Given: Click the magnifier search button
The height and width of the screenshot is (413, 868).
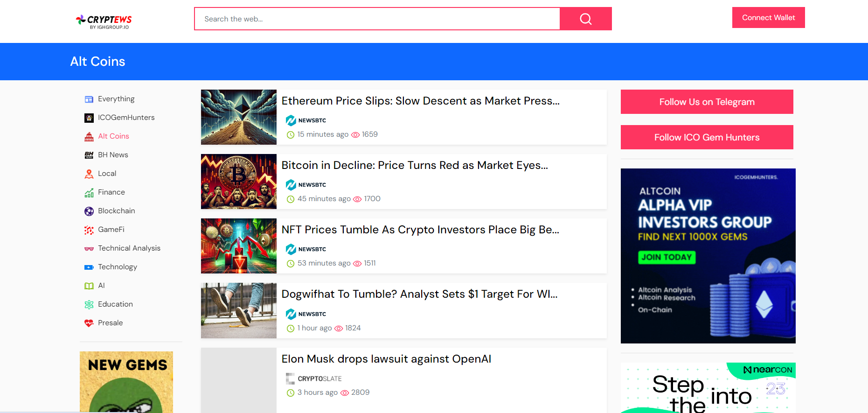Looking at the screenshot, I should tap(585, 19).
